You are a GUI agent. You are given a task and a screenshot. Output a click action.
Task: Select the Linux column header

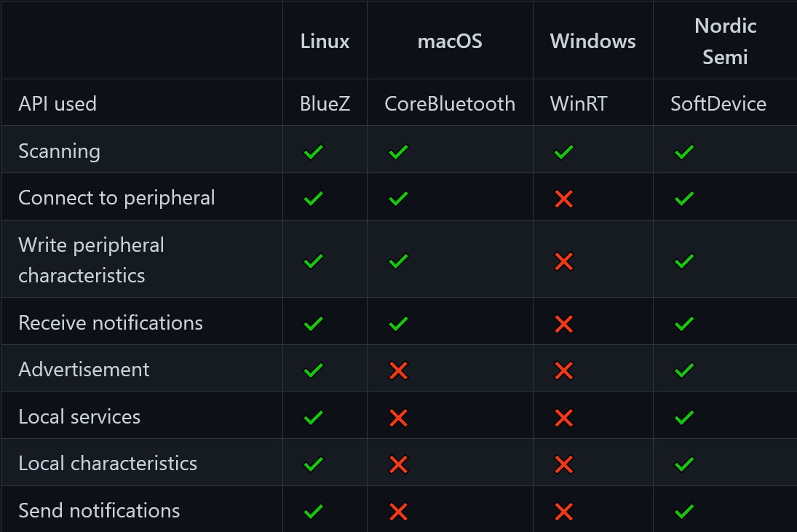[325, 41]
